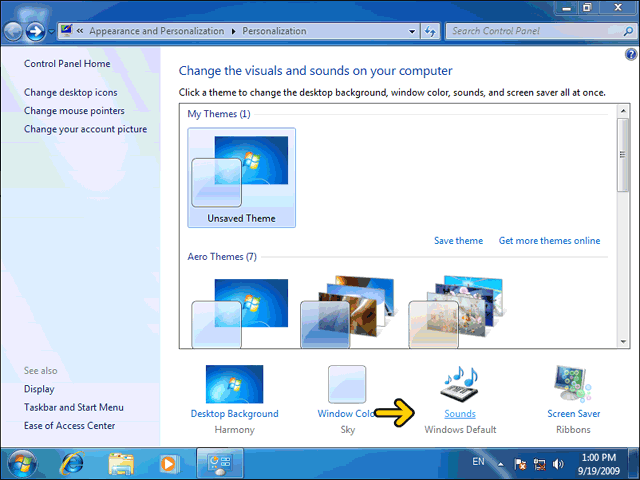Viewport: 640px width, 480px height.
Task: Click the address bar refresh button
Action: click(x=430, y=31)
